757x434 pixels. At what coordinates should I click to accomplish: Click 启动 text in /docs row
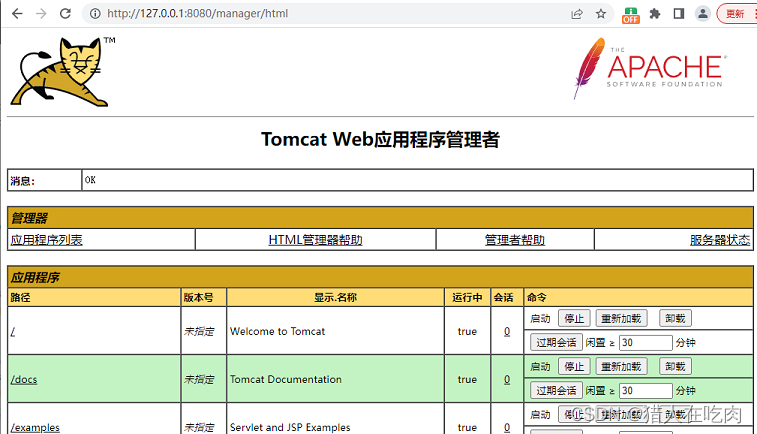(x=540, y=366)
